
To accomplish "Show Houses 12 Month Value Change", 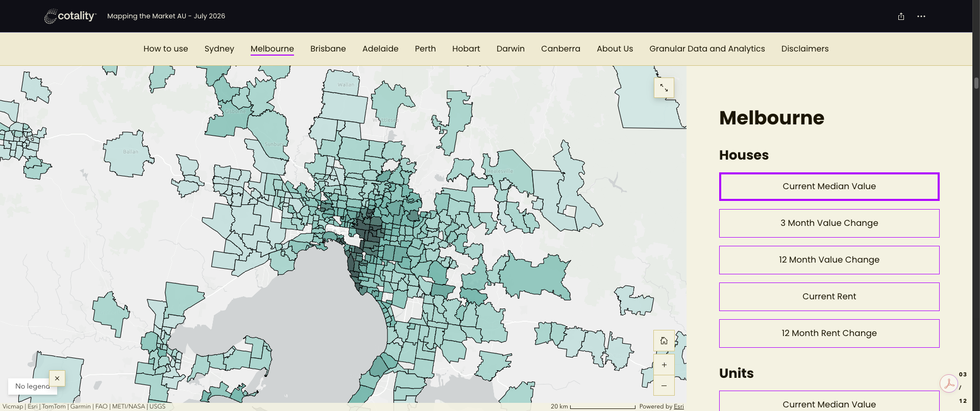I will click(x=829, y=260).
